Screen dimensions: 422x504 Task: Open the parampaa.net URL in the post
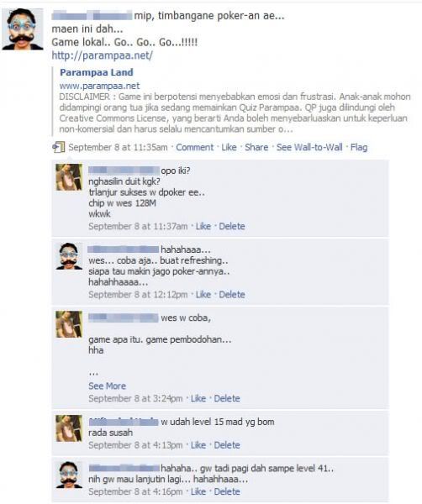pyautogui.click(x=102, y=55)
